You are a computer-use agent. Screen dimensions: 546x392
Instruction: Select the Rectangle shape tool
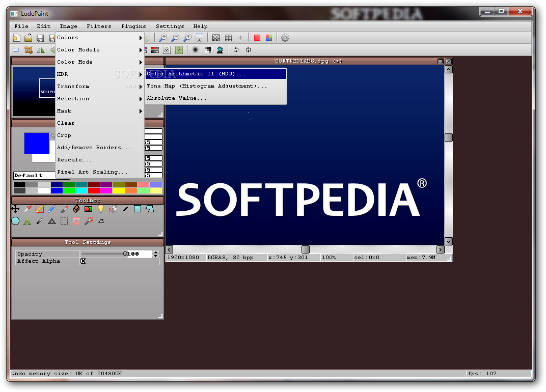pos(138,209)
